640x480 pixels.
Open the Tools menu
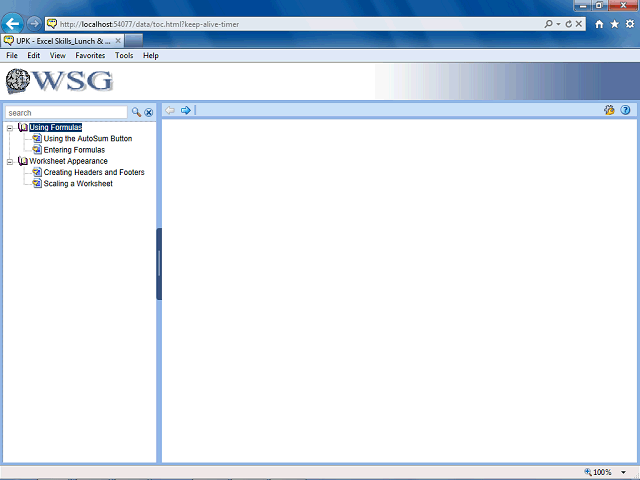click(124, 56)
